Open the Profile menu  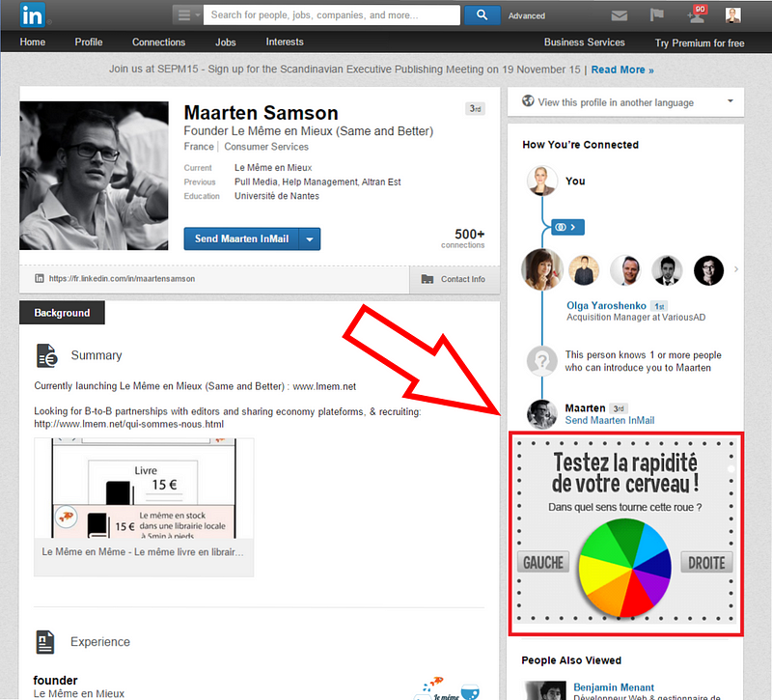[x=89, y=42]
